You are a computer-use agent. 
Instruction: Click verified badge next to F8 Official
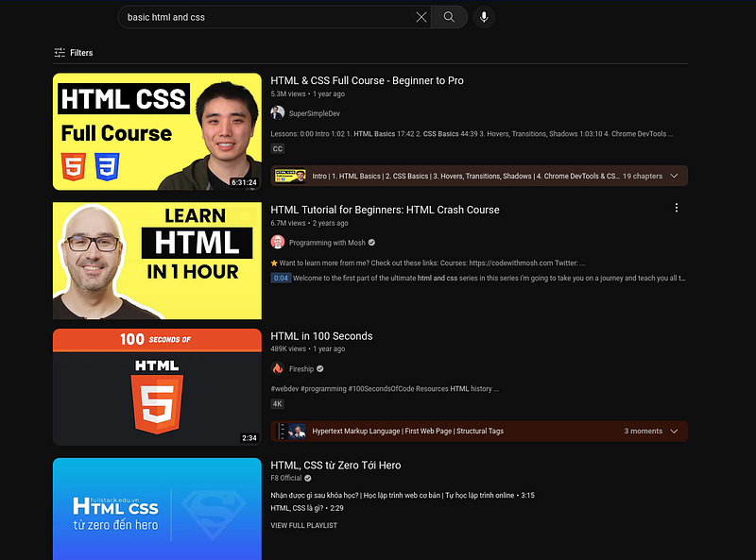[308, 478]
